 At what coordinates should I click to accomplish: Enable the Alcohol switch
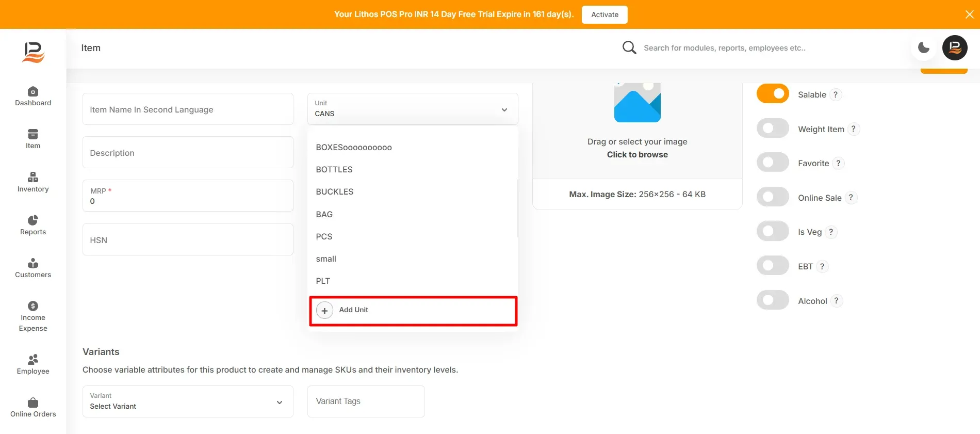pos(773,300)
